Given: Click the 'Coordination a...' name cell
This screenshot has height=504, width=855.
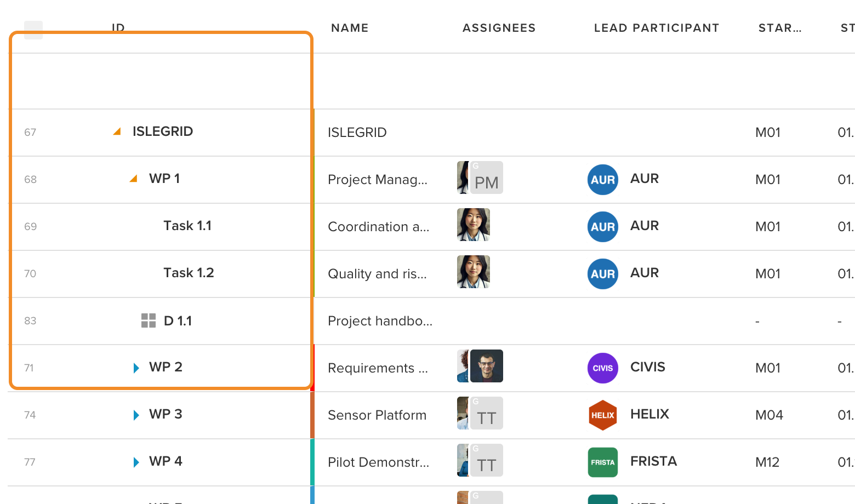Looking at the screenshot, I should pos(379,227).
